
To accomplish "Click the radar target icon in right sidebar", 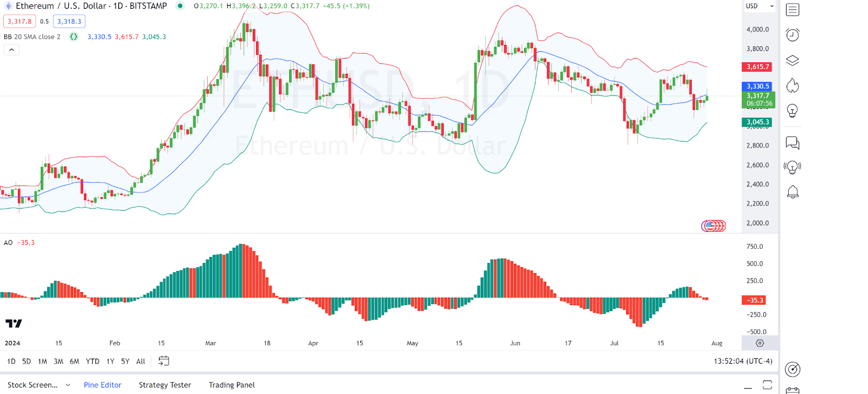I will (x=793, y=370).
